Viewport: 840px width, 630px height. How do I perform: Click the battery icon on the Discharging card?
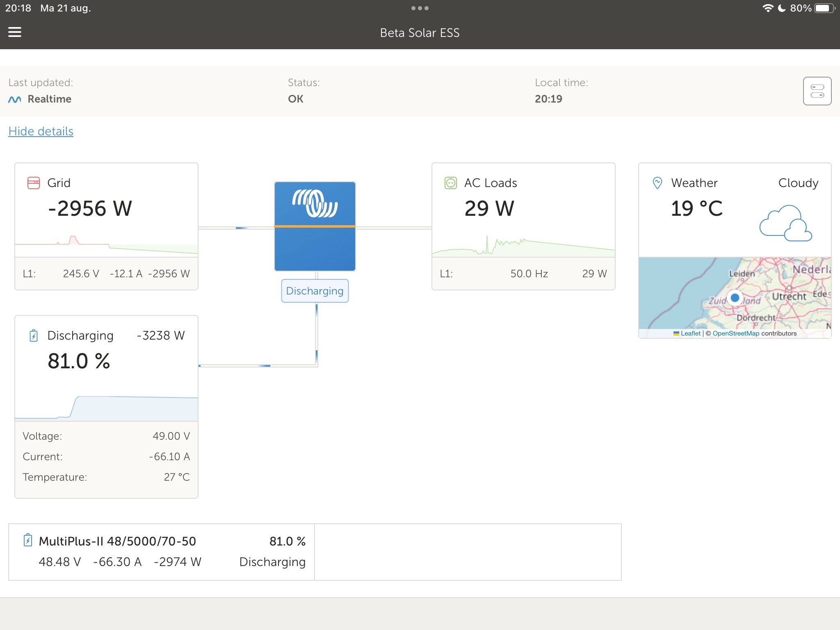[x=33, y=335]
